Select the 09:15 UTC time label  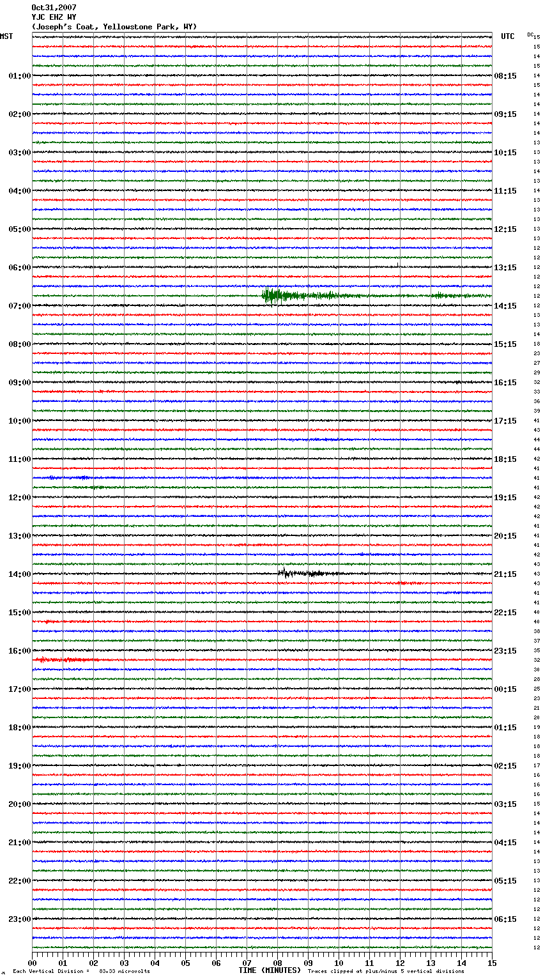[x=505, y=114]
